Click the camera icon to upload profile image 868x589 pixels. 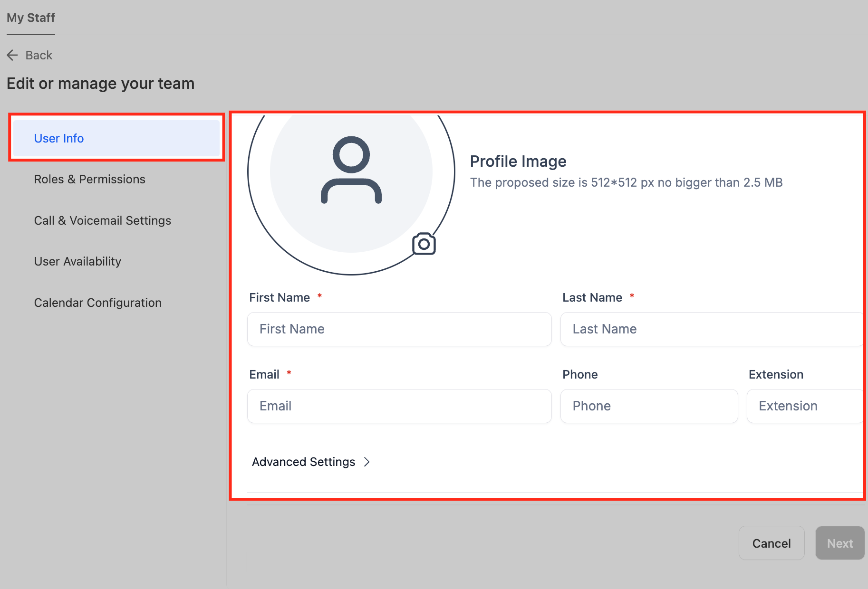pyautogui.click(x=424, y=244)
